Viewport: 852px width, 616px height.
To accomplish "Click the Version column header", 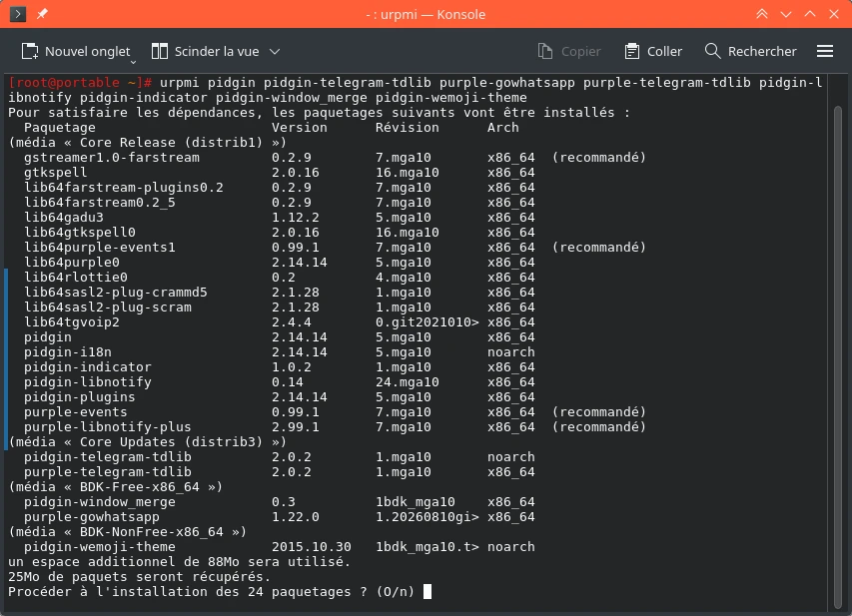I will [x=300, y=128].
